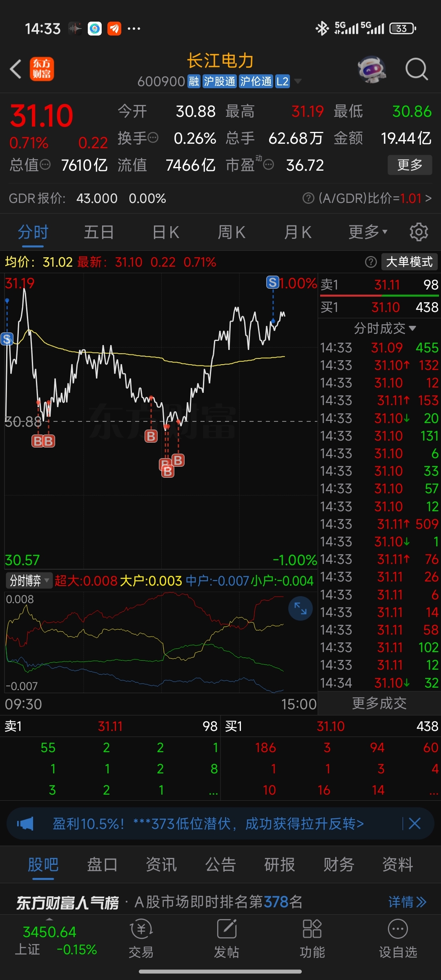441x980 pixels.
Task: Close the promotional banner
Action: coord(414,824)
